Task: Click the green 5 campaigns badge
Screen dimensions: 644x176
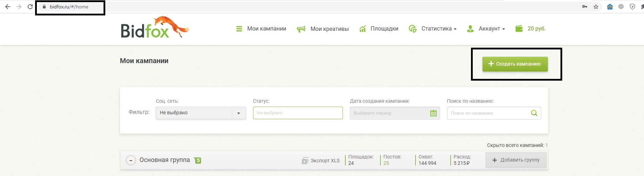Action: point(198,160)
